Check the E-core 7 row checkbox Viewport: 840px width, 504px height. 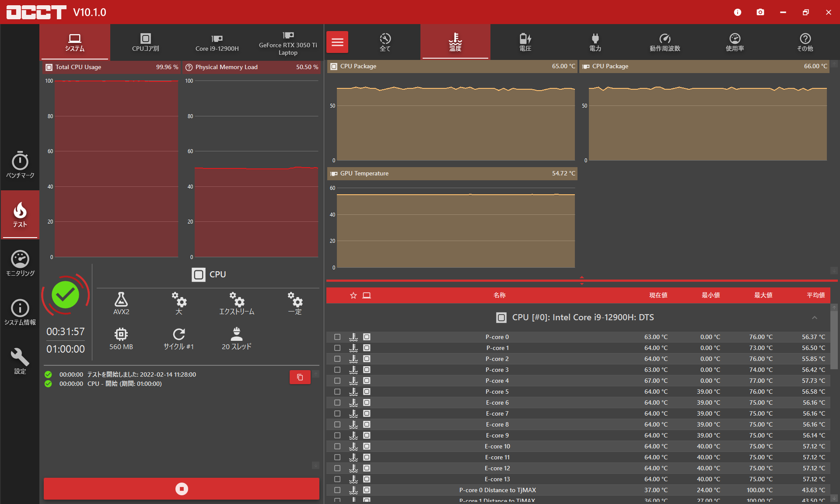pos(337,413)
